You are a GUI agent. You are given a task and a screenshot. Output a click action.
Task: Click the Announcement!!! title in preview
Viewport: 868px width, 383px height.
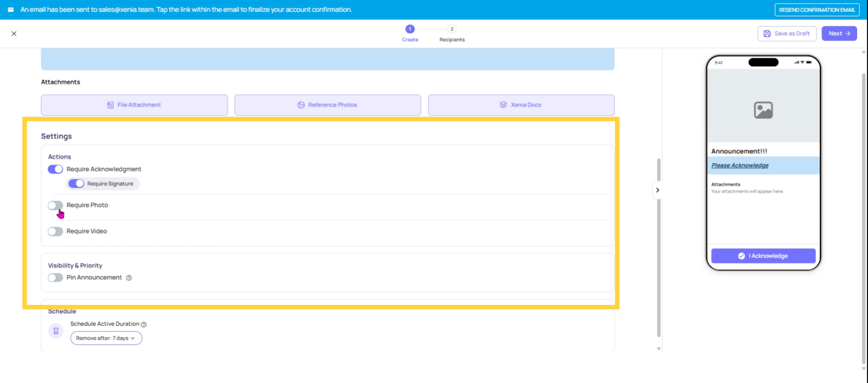click(739, 151)
